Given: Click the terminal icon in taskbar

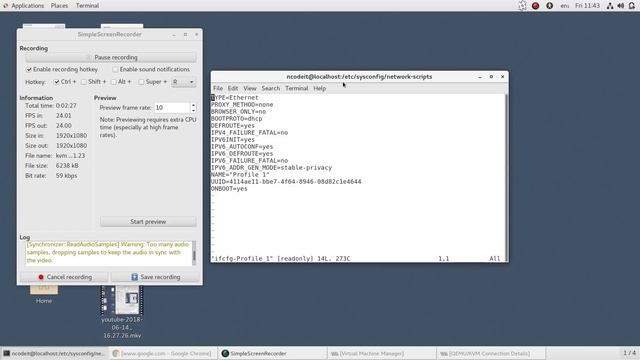Looking at the screenshot, I should (7, 353).
